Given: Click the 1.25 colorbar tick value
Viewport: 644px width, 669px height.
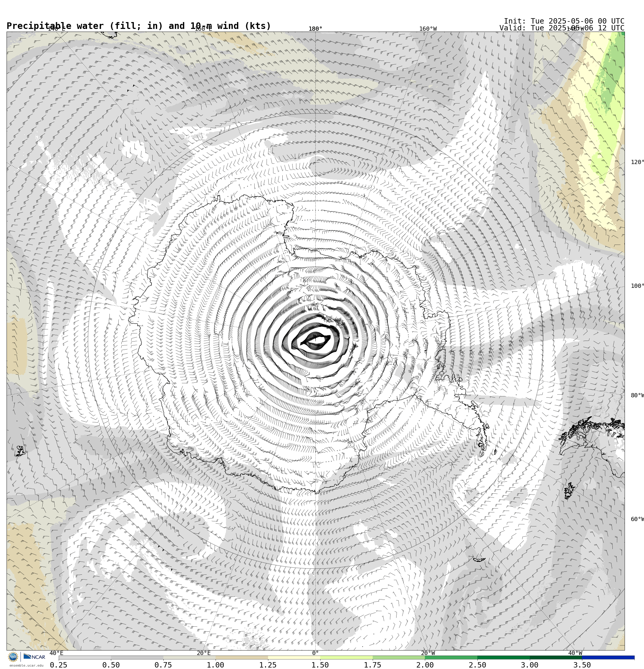Looking at the screenshot, I should coord(268,665).
